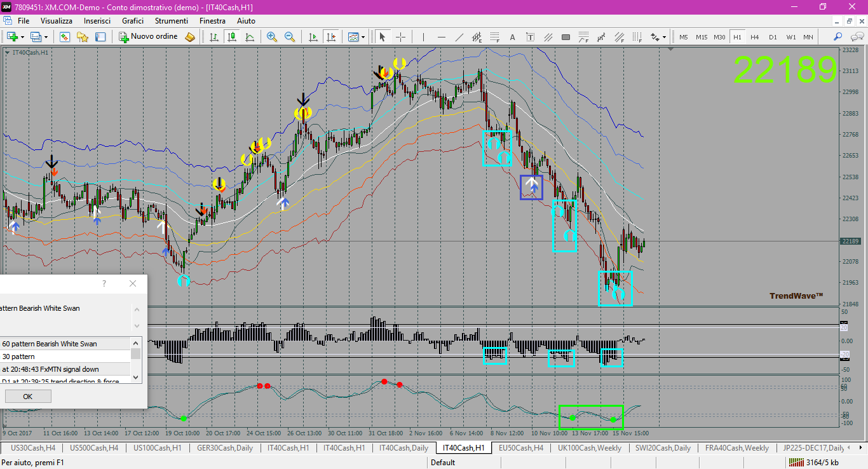
Task: Select the text label tool
Action: (x=530, y=37)
